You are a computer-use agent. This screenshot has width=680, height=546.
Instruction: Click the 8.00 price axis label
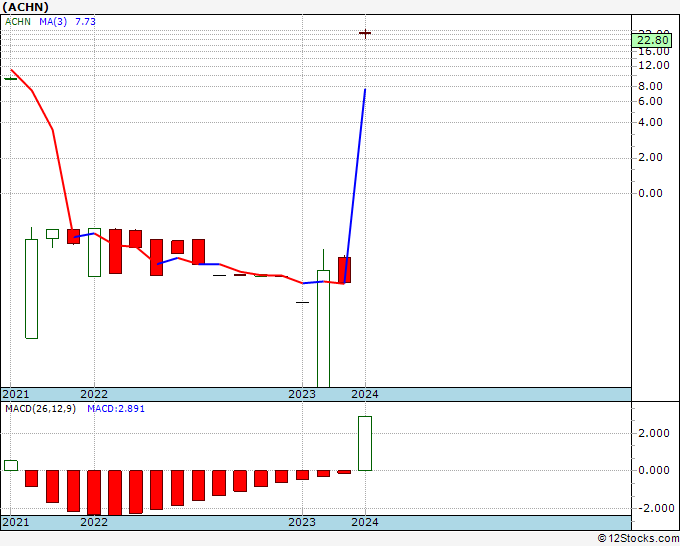[651, 86]
